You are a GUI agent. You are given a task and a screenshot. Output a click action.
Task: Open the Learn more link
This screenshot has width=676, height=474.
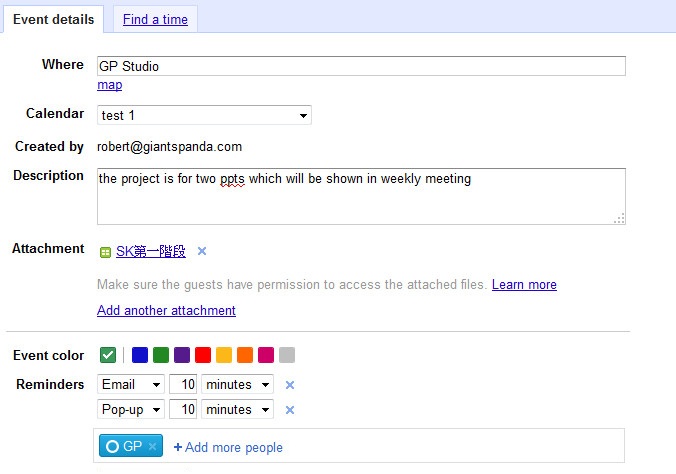coord(524,285)
